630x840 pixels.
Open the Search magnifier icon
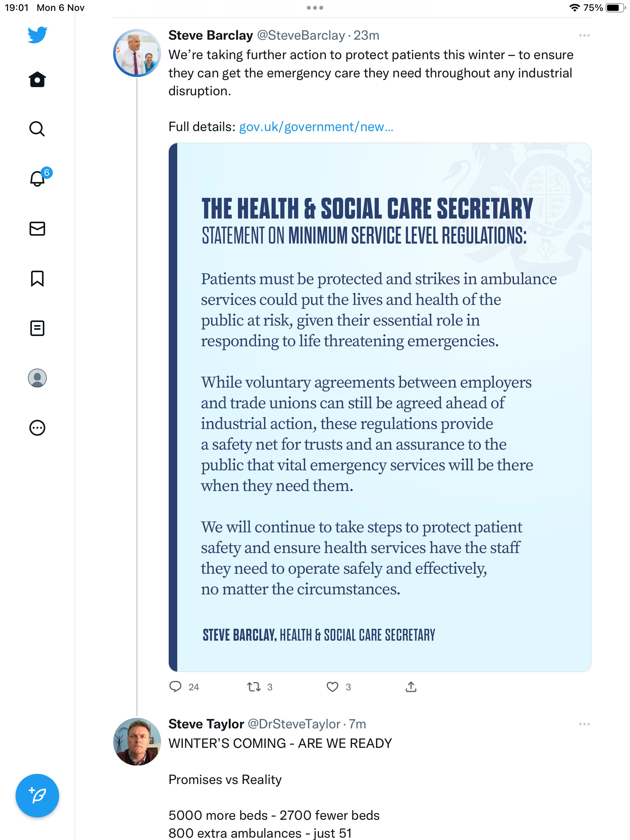coord(37,129)
